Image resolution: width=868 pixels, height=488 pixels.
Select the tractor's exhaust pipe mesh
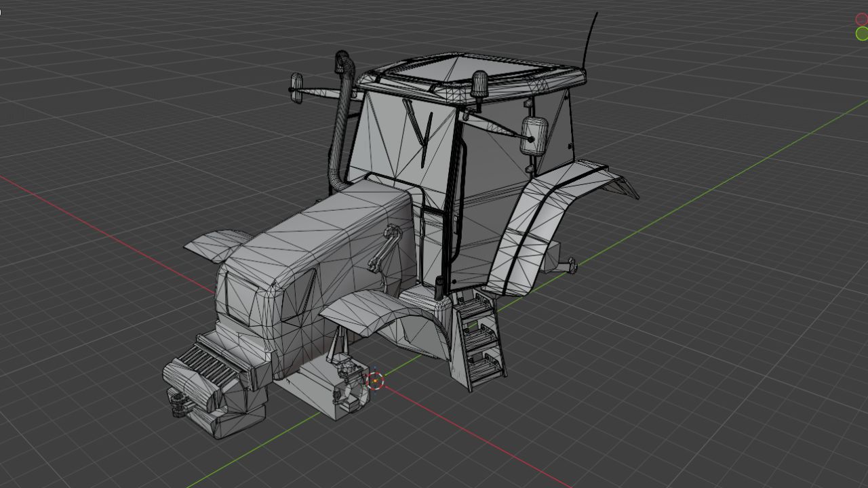(x=342, y=122)
